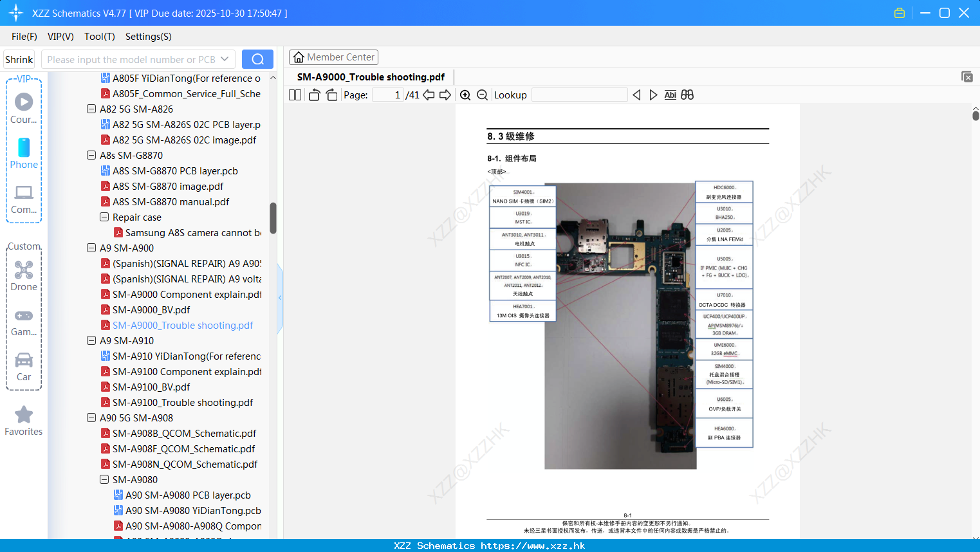Open the VIP(V) menu
This screenshot has width=980, height=552.
pos(60,37)
